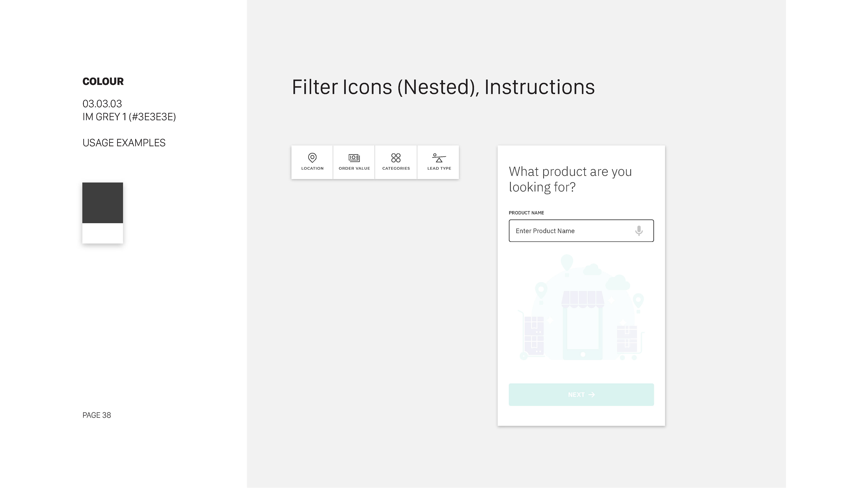The height and width of the screenshot is (488, 868).
Task: Click the ORDER VALUE filter label
Action: coord(354,168)
